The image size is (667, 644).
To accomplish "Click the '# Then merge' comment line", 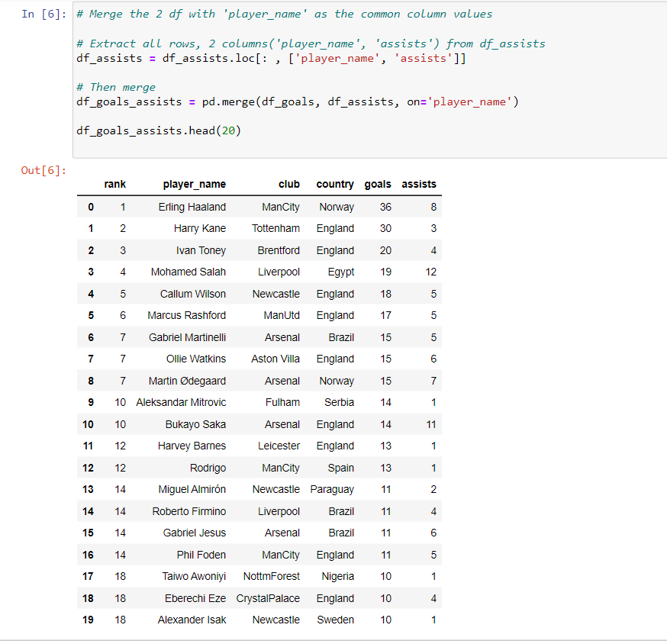I will pyautogui.click(x=116, y=87).
